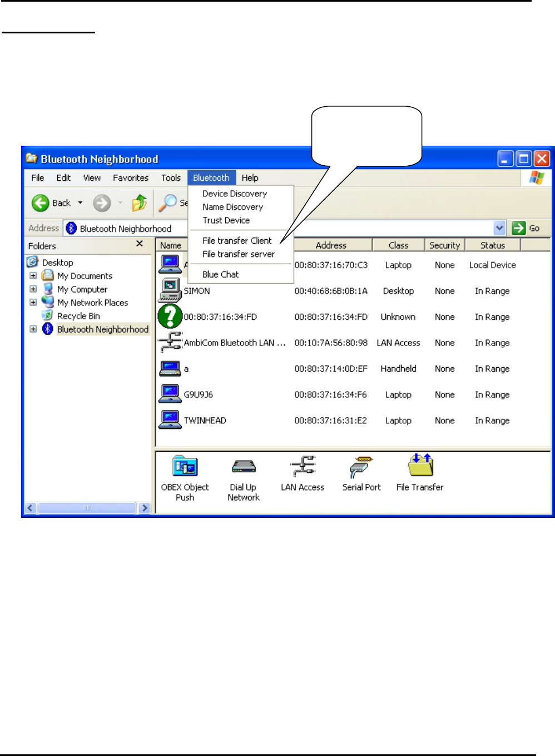
Task: Click the Folders pane horizontal scrollbar thumb
Action: (87, 508)
